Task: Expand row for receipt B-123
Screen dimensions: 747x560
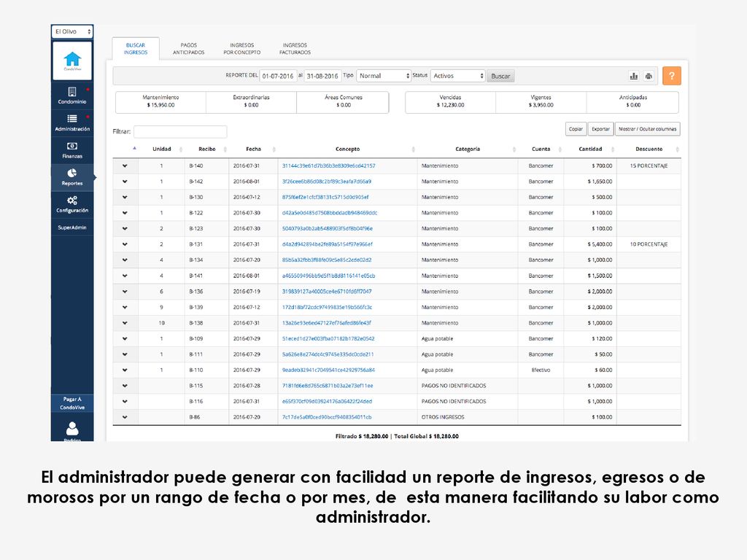Action: click(125, 228)
